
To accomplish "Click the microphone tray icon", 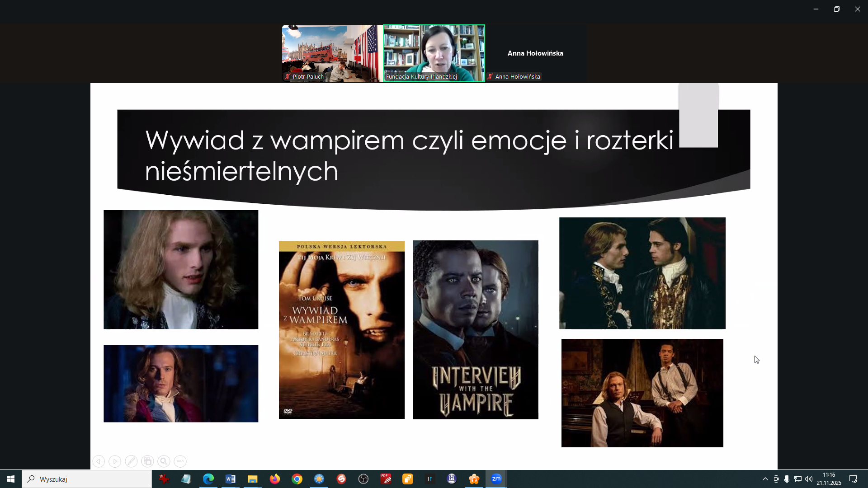I will pyautogui.click(x=787, y=479).
